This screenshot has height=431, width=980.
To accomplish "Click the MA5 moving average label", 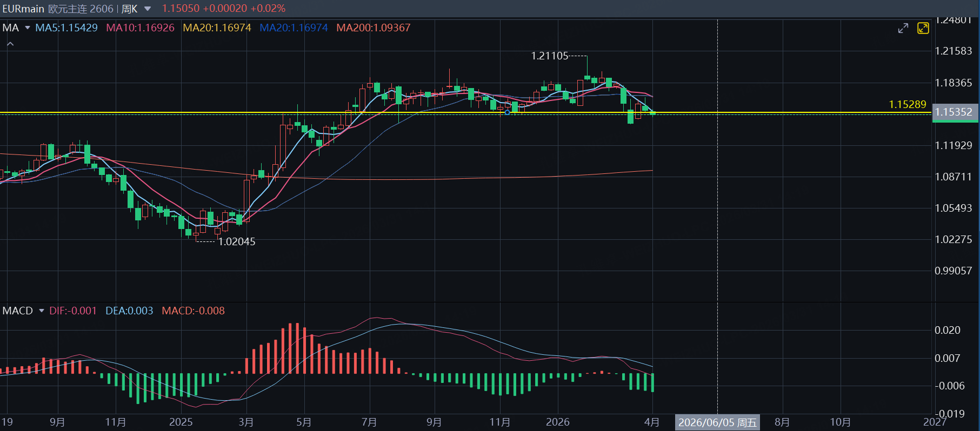I will [66, 28].
